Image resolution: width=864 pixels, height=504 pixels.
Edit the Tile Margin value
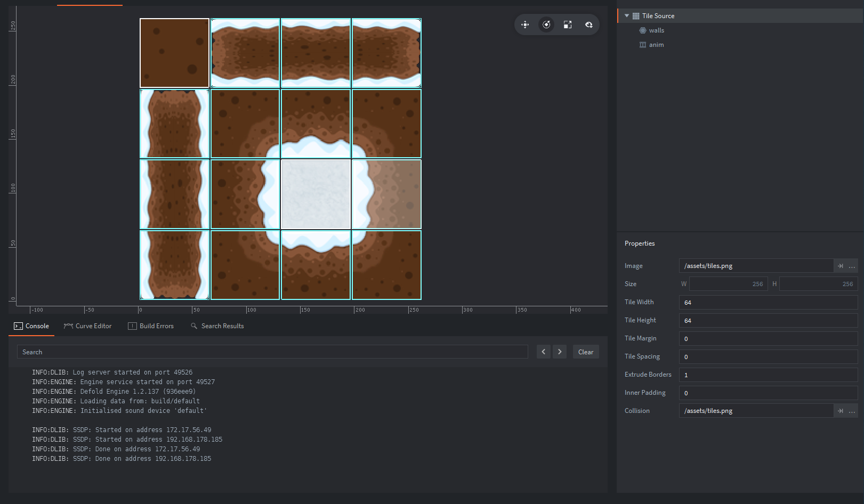pos(768,338)
